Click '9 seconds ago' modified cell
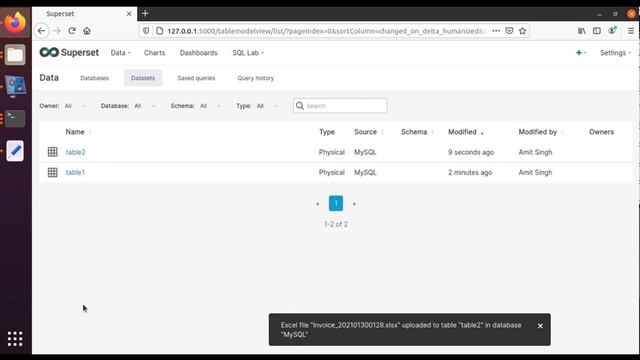Viewport: 640px width, 360px height. [x=471, y=152]
